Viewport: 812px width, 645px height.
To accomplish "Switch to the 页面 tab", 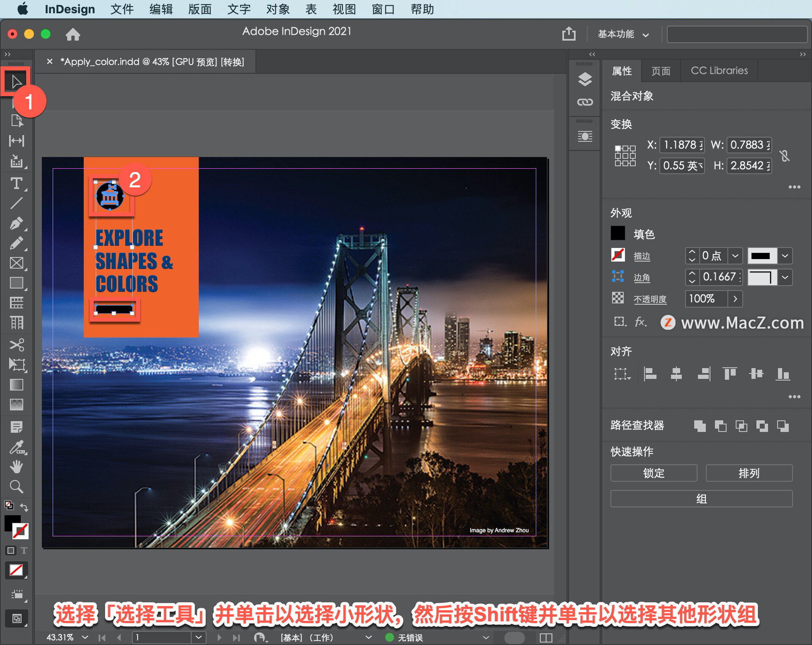I will click(x=661, y=71).
